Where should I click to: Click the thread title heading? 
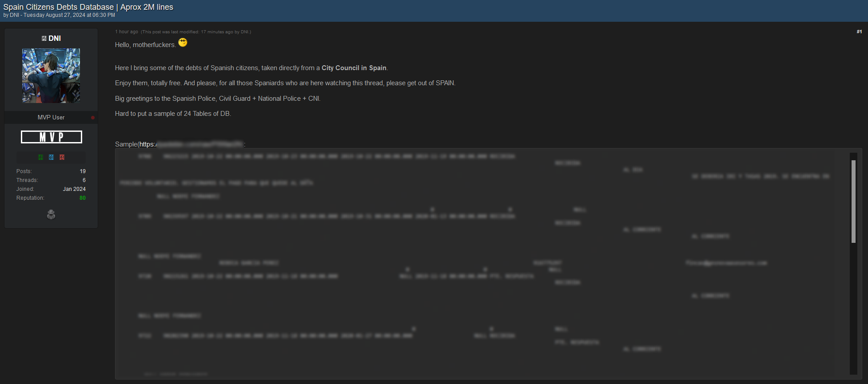point(88,7)
